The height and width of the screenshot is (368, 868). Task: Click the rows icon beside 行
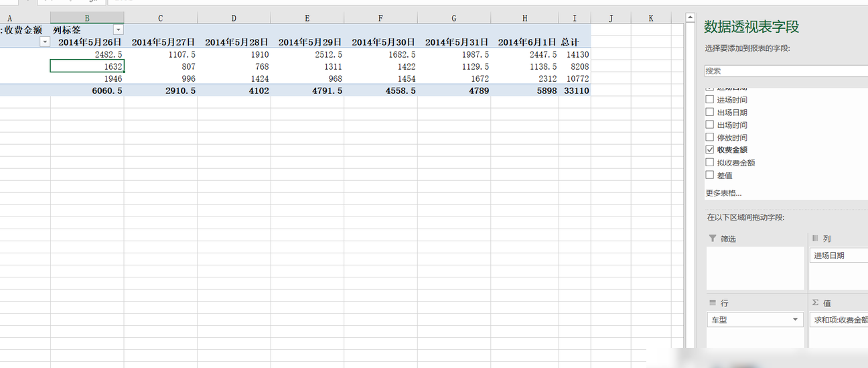click(x=713, y=303)
